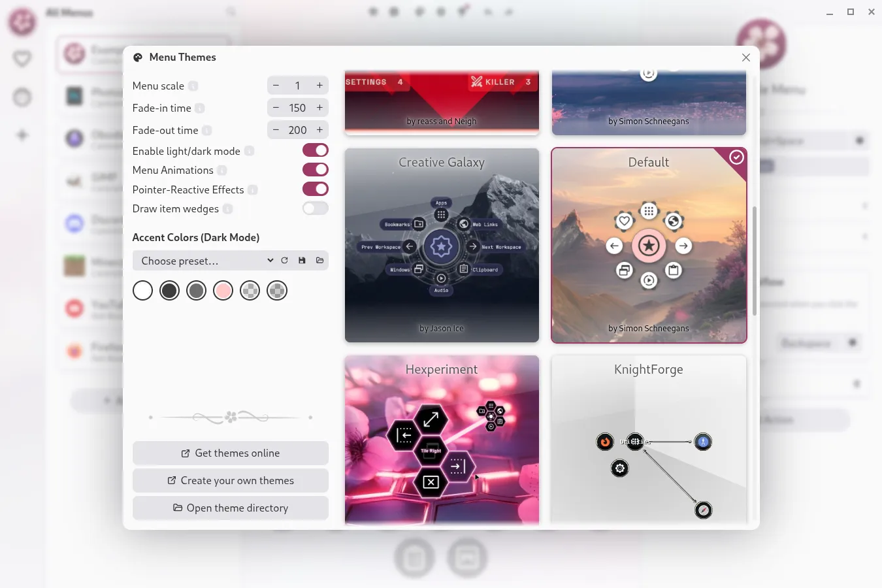
Task: Select the dark gray accent color swatch
Action: click(169, 291)
